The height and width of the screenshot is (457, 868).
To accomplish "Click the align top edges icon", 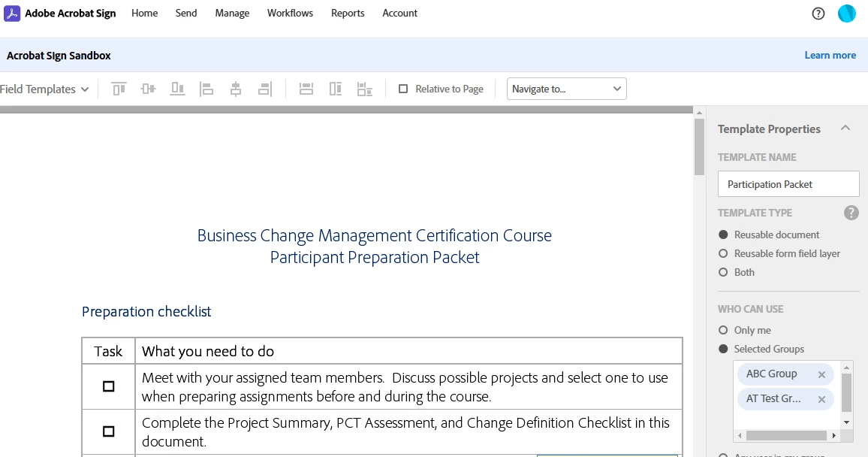I will [x=119, y=89].
